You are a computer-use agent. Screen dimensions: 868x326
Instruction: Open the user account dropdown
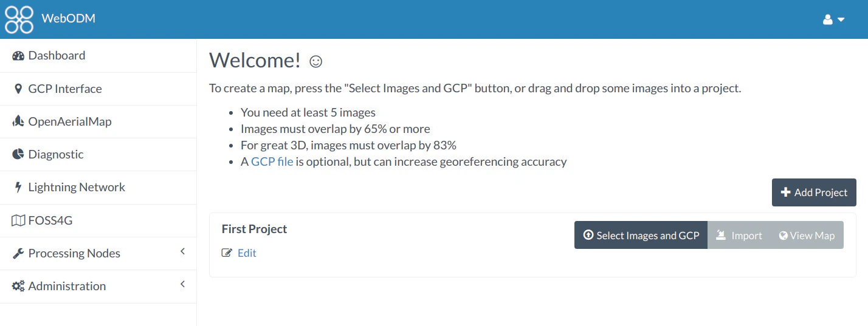coord(833,19)
